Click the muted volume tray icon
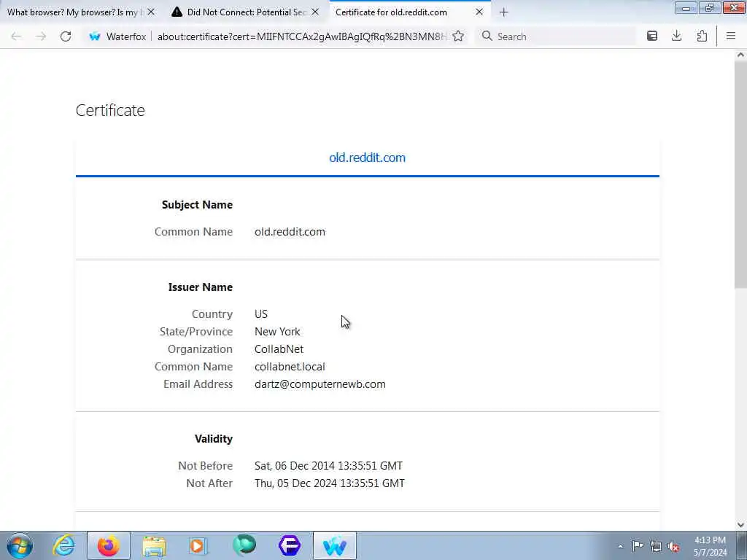 point(673,546)
